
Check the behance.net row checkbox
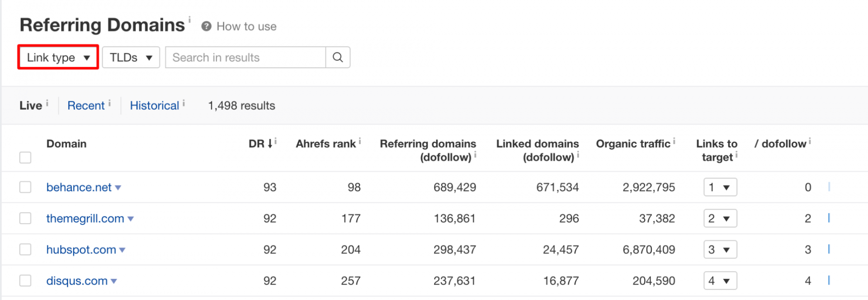pos(25,187)
